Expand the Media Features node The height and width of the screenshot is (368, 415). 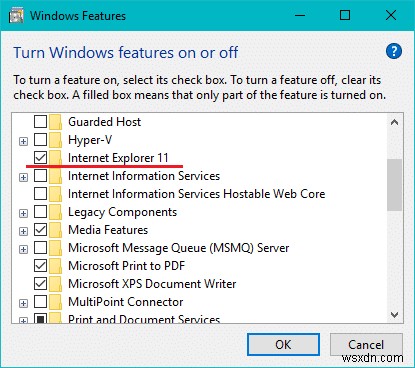point(23,231)
